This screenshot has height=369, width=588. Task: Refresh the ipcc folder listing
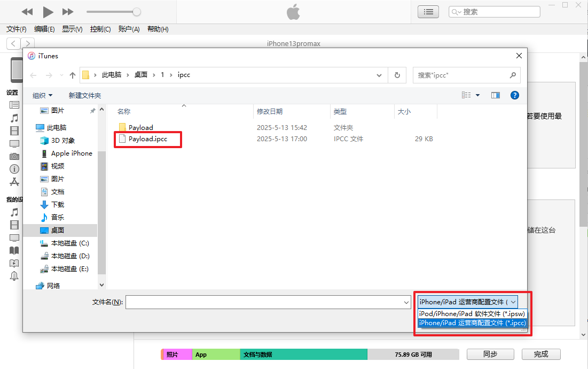[x=397, y=75]
